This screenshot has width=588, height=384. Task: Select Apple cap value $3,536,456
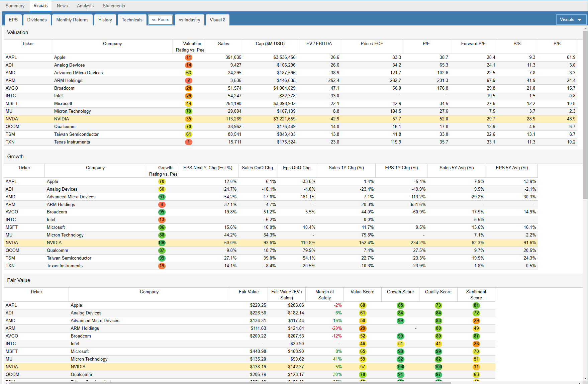[x=284, y=58]
